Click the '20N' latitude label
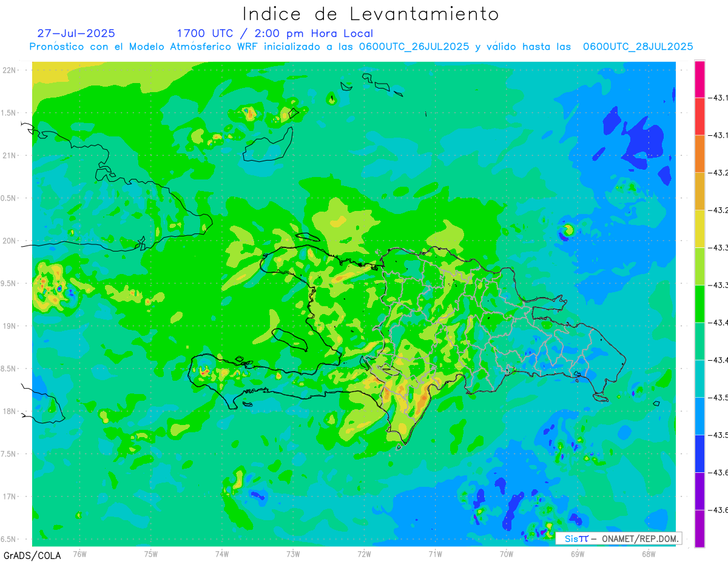728x562 pixels. point(10,241)
